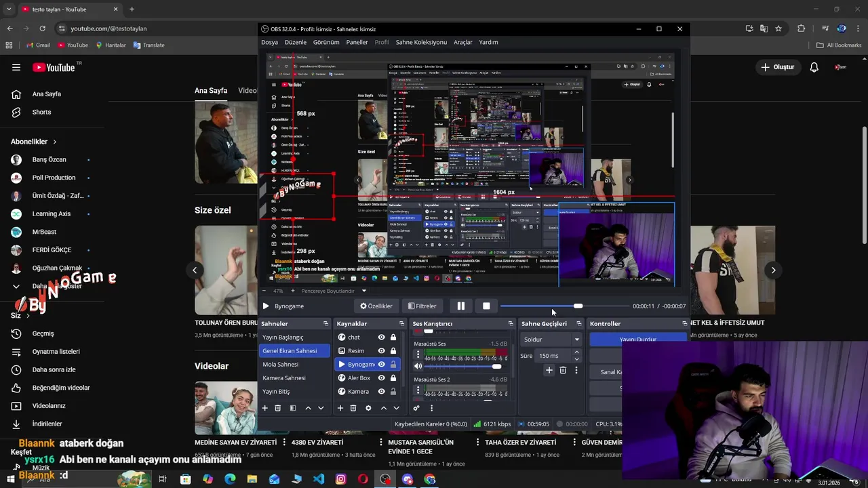The width and height of the screenshot is (868, 488).
Task: Open Paneller menu in OBS
Action: [x=357, y=42]
